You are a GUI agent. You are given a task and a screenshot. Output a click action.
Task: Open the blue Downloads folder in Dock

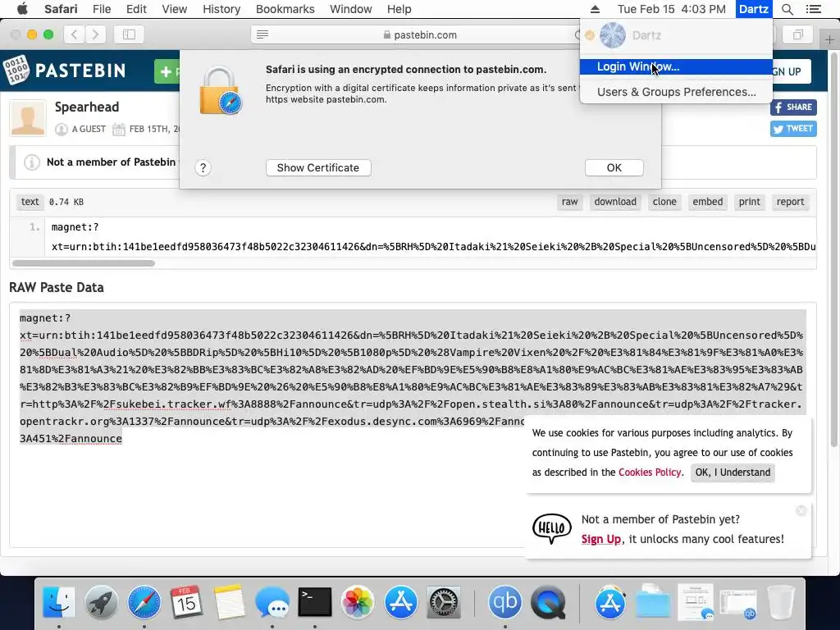(652, 602)
